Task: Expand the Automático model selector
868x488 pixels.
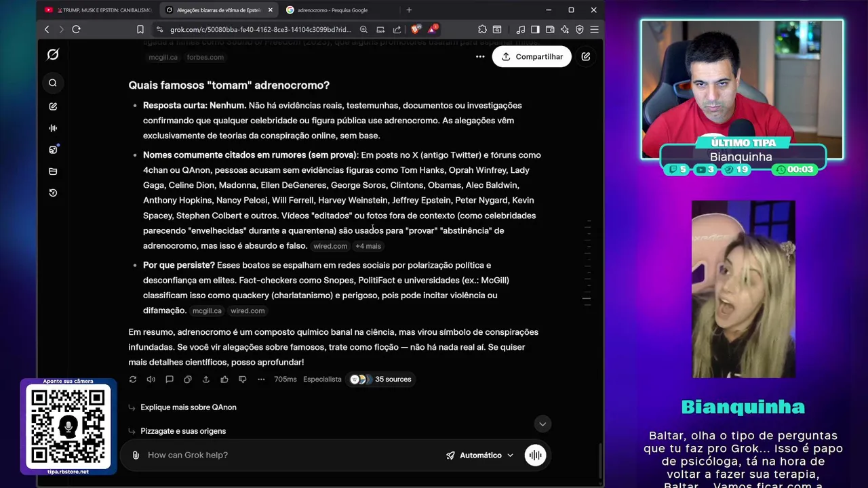Action: 479,455
